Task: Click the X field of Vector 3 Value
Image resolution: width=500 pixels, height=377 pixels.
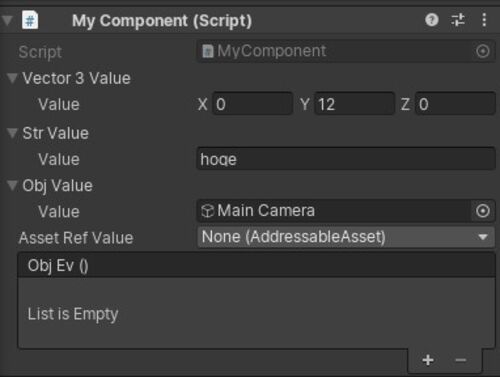Action: click(253, 104)
